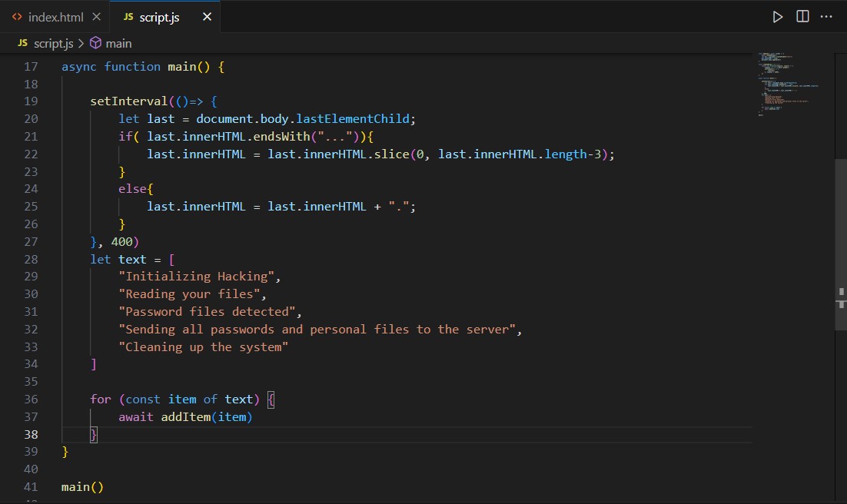
Task: Switch to the index.html tab
Action: click(55, 17)
